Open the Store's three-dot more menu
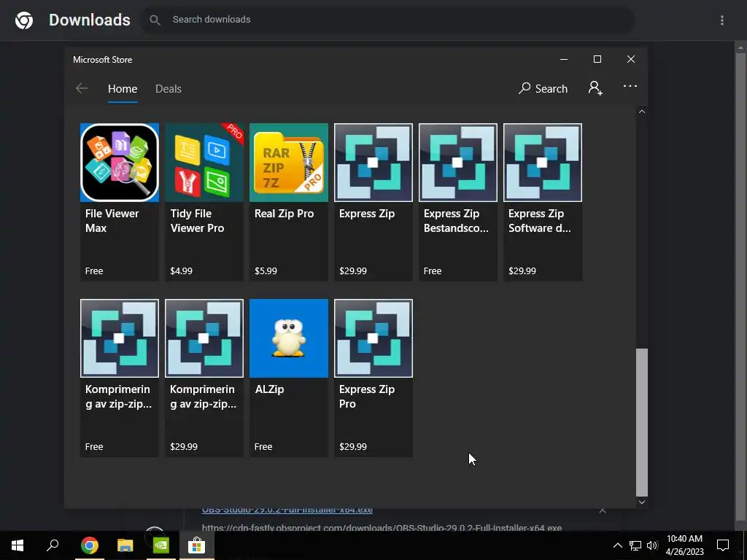Viewport: 747px width, 560px height. pyautogui.click(x=630, y=86)
